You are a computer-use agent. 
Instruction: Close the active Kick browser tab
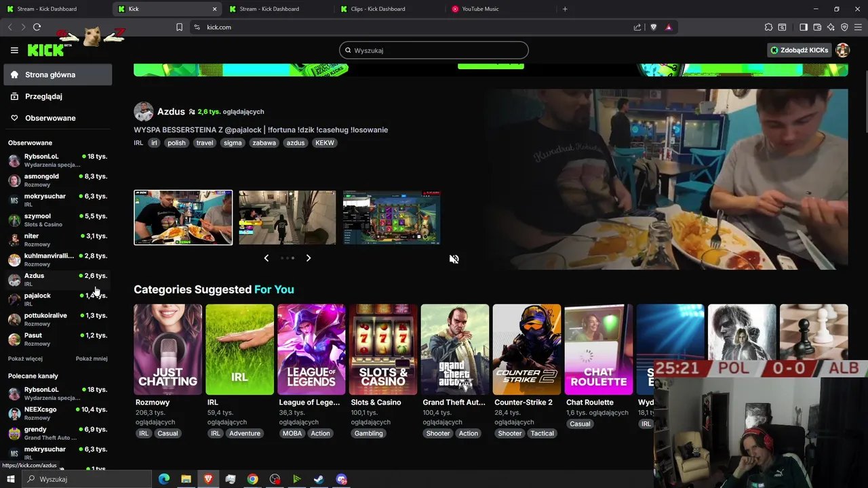point(215,9)
